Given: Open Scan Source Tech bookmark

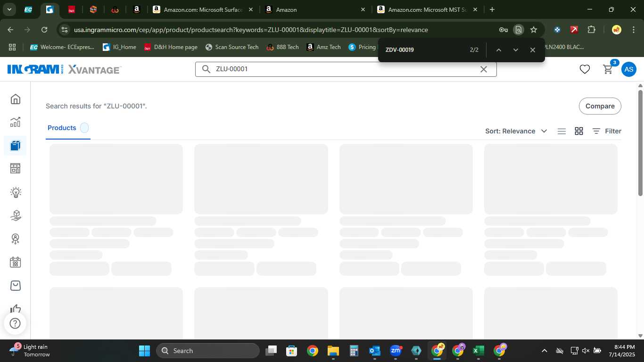Looking at the screenshot, I should pos(232,47).
